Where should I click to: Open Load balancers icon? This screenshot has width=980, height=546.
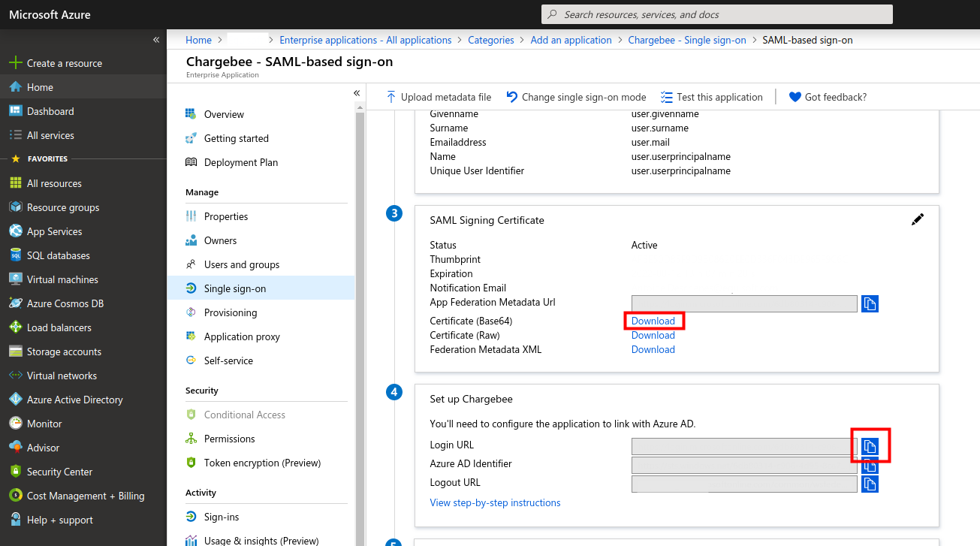(15, 327)
